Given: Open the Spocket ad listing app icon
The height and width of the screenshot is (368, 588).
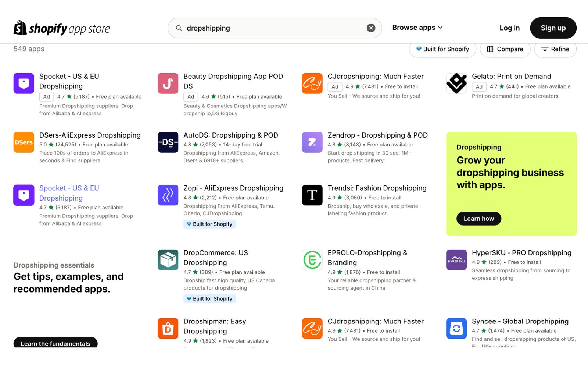Looking at the screenshot, I should pos(24,83).
